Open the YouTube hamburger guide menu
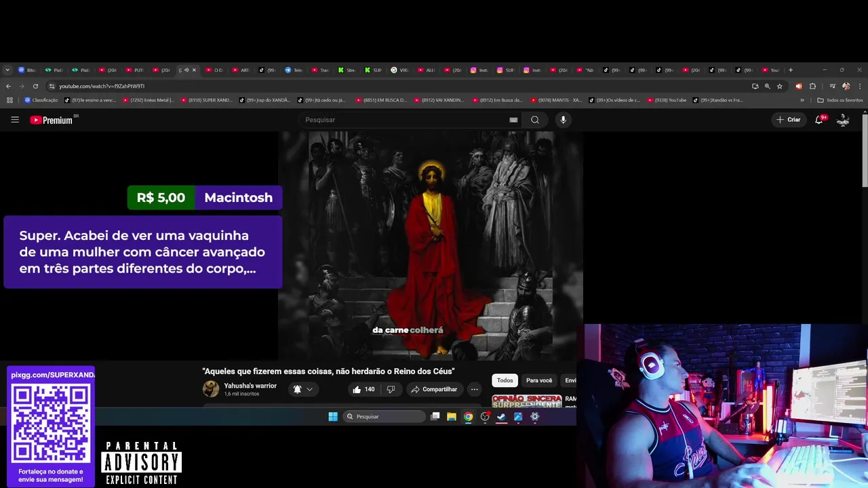 tap(15, 120)
